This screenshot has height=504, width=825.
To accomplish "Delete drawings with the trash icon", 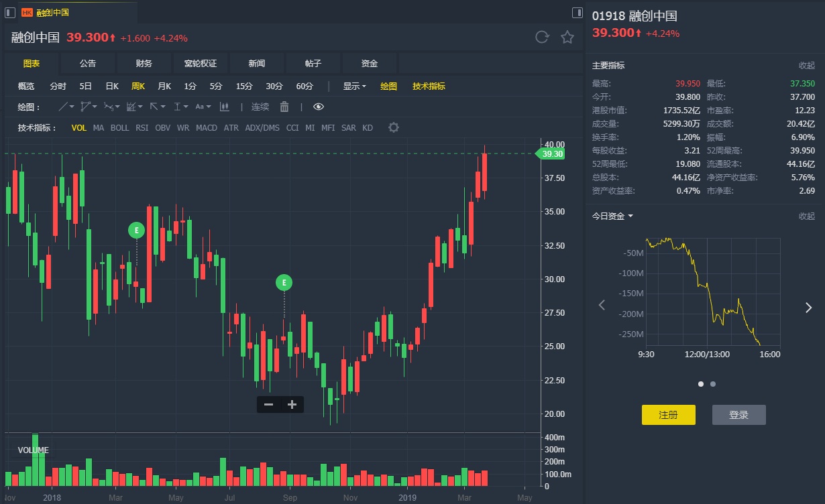I will click(x=284, y=107).
